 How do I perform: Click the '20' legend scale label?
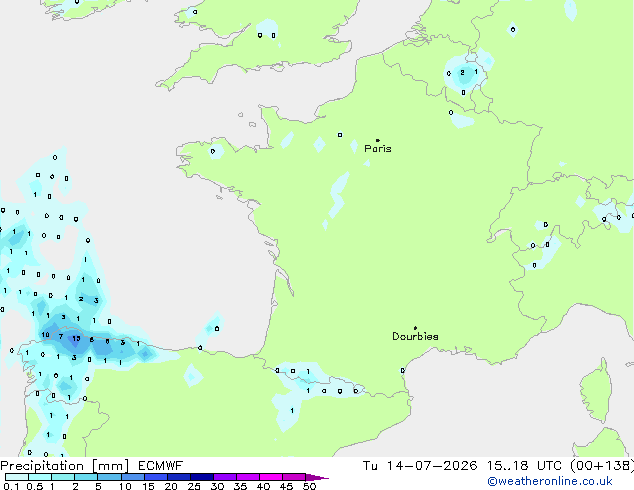[x=171, y=486]
